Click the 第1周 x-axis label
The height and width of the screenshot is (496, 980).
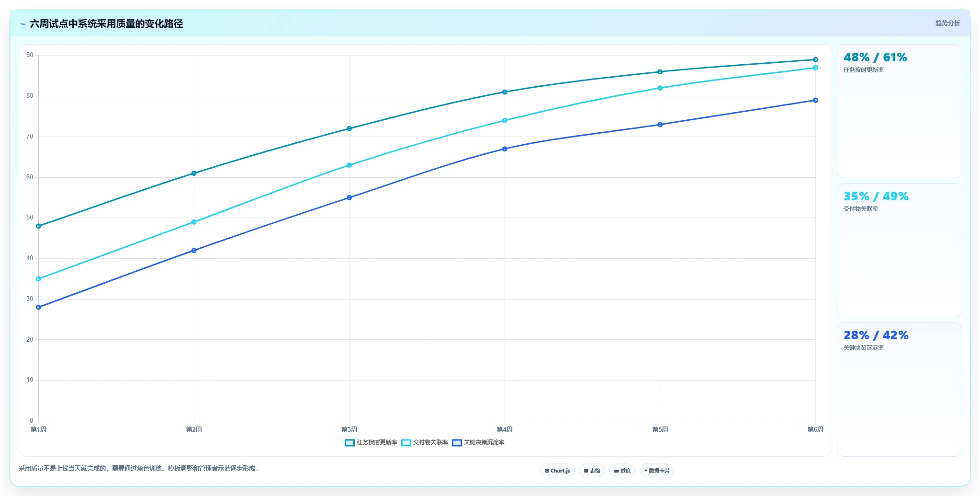tap(39, 429)
